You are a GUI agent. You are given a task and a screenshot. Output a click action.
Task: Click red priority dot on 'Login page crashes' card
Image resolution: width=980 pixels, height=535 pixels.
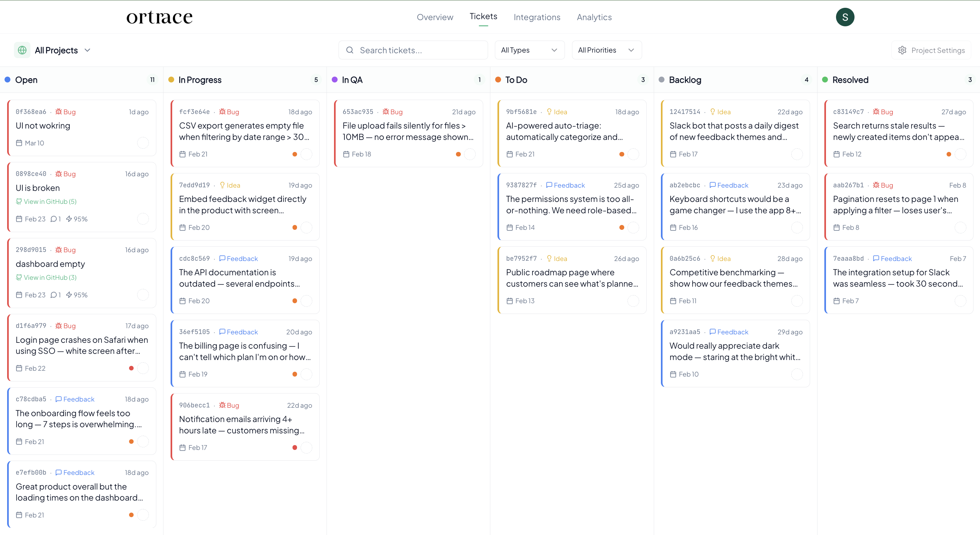pos(131,368)
